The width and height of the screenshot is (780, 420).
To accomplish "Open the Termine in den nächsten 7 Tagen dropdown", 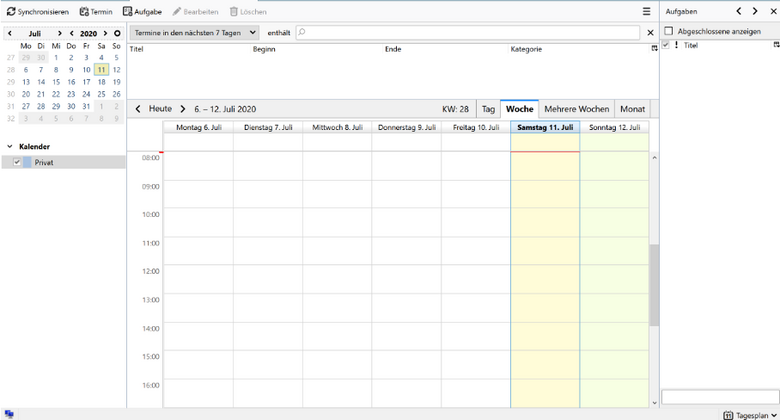I will (x=195, y=33).
